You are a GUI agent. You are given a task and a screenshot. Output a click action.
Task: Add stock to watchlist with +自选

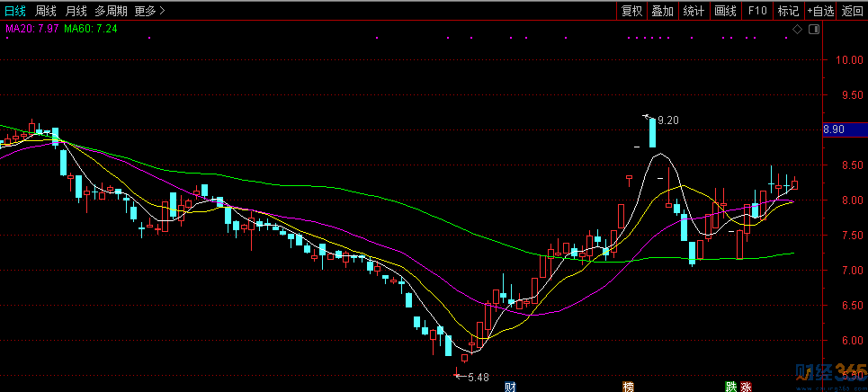click(x=820, y=11)
